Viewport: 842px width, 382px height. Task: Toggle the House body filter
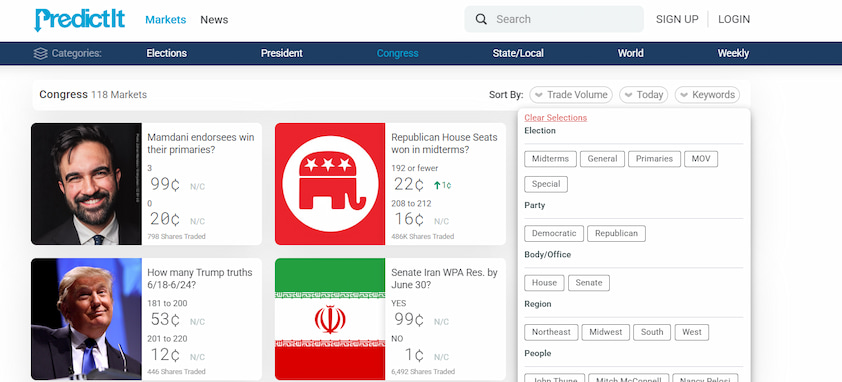[x=545, y=283]
